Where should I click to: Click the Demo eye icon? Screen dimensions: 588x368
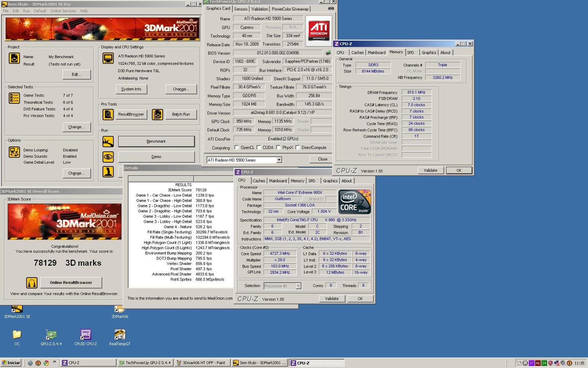tap(108, 157)
